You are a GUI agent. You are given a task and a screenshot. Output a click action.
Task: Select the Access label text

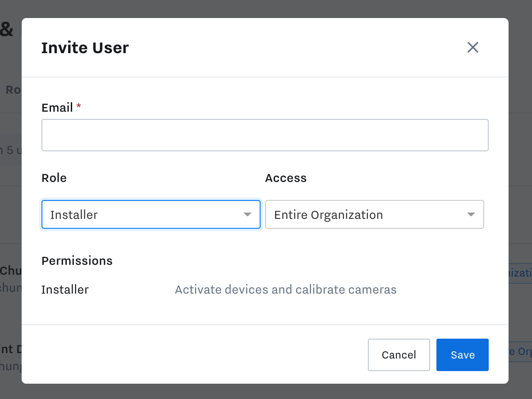[x=286, y=178]
